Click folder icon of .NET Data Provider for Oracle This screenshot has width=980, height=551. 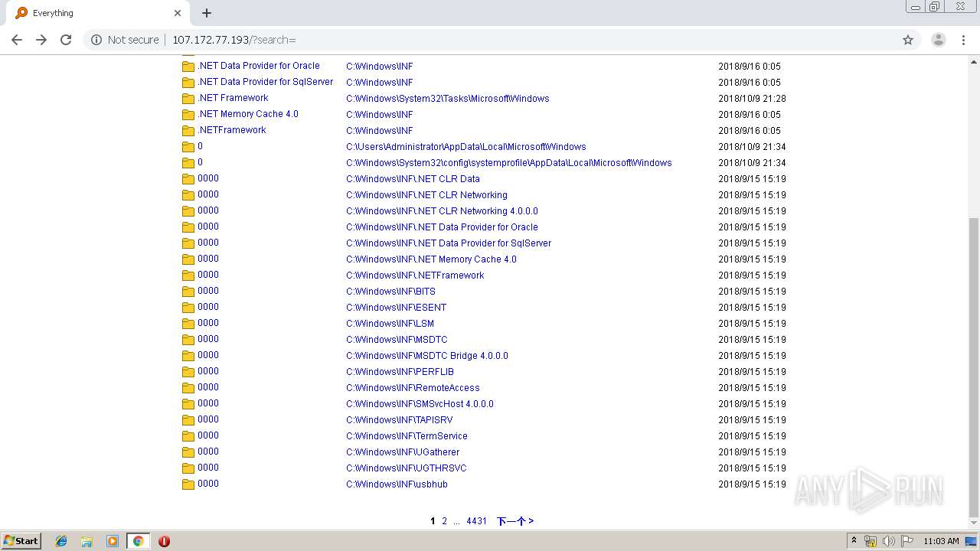pyautogui.click(x=188, y=67)
